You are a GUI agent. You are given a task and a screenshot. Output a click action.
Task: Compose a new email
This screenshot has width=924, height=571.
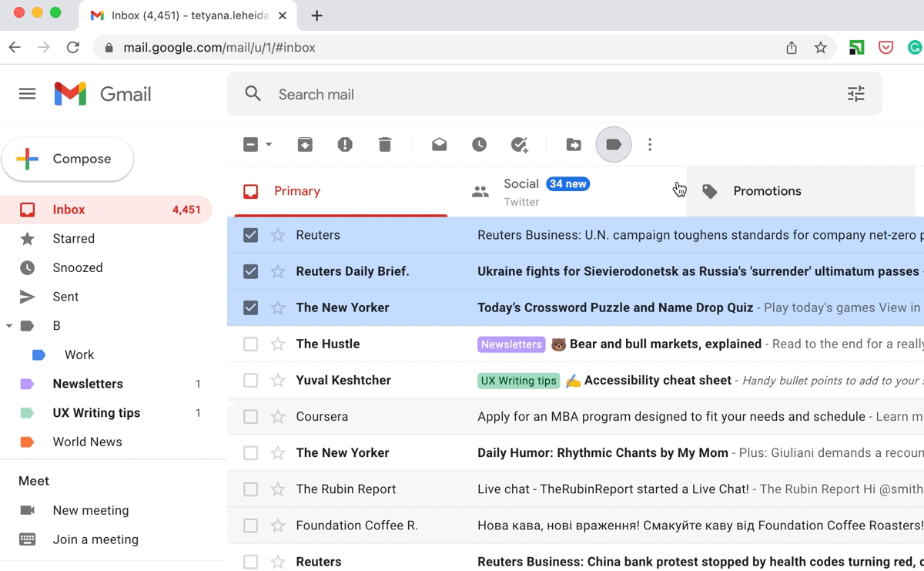click(68, 160)
